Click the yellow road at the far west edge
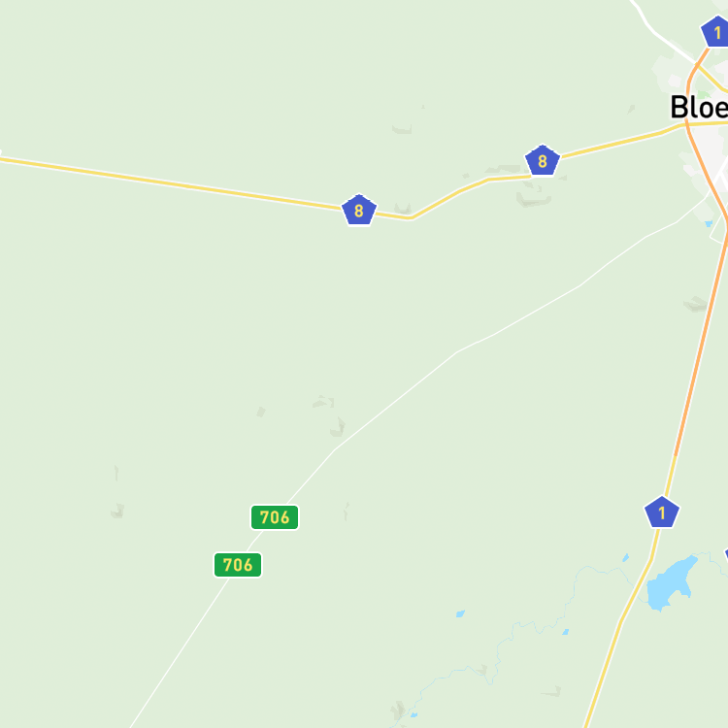 [x=10, y=160]
